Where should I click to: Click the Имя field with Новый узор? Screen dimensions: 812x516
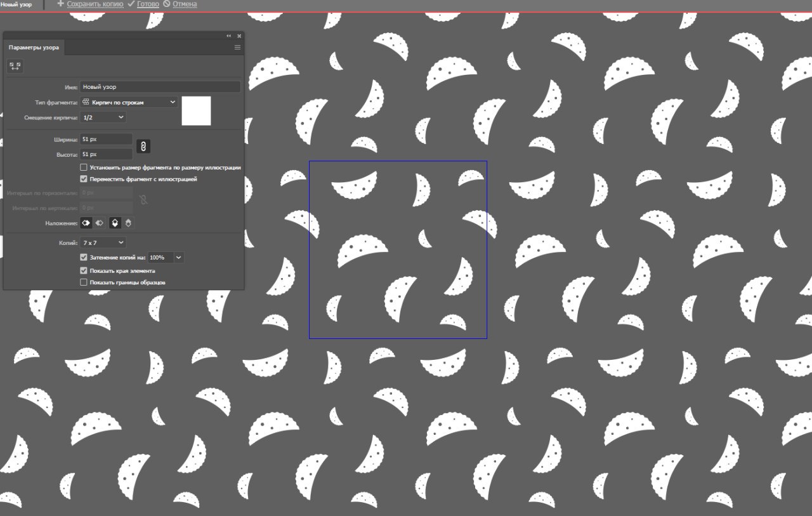pyautogui.click(x=160, y=87)
